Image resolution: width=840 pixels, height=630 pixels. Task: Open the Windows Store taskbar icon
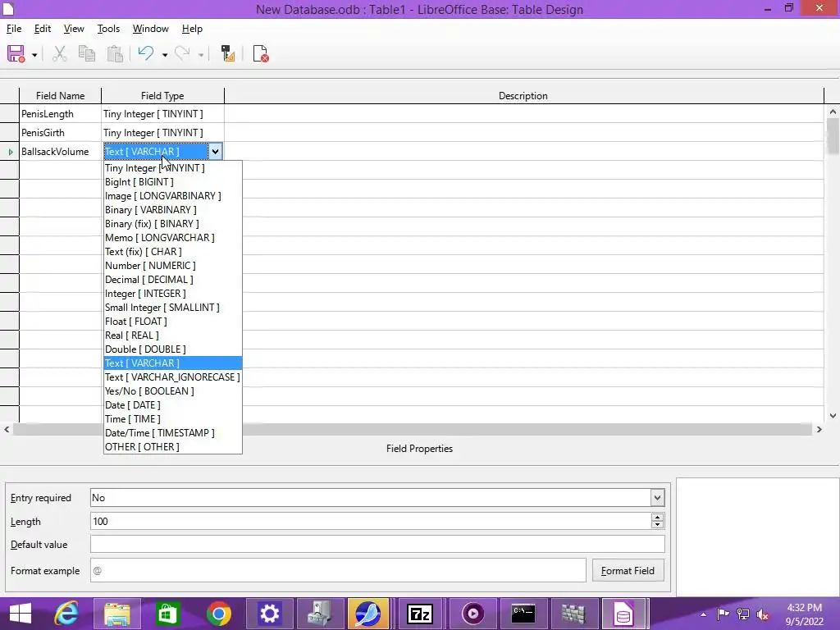(167, 614)
